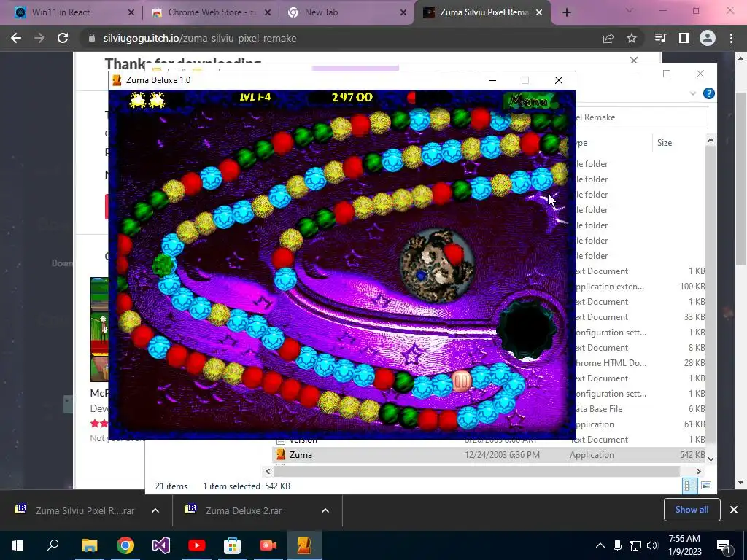This screenshot has height=560, width=747.
Task: Open Chrome tab search chevron
Action: pyautogui.click(x=630, y=10)
